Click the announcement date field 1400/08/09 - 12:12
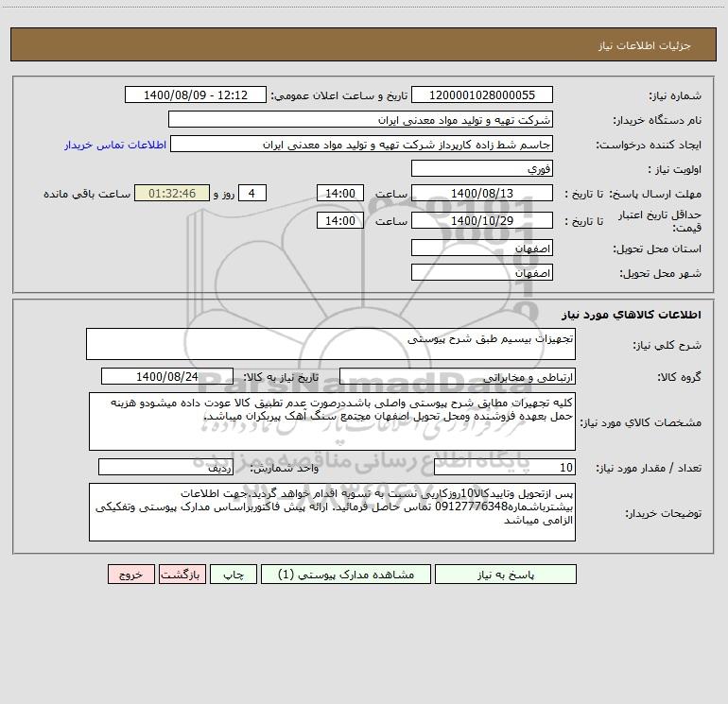Screen dimensions: 728x704 coord(196,95)
